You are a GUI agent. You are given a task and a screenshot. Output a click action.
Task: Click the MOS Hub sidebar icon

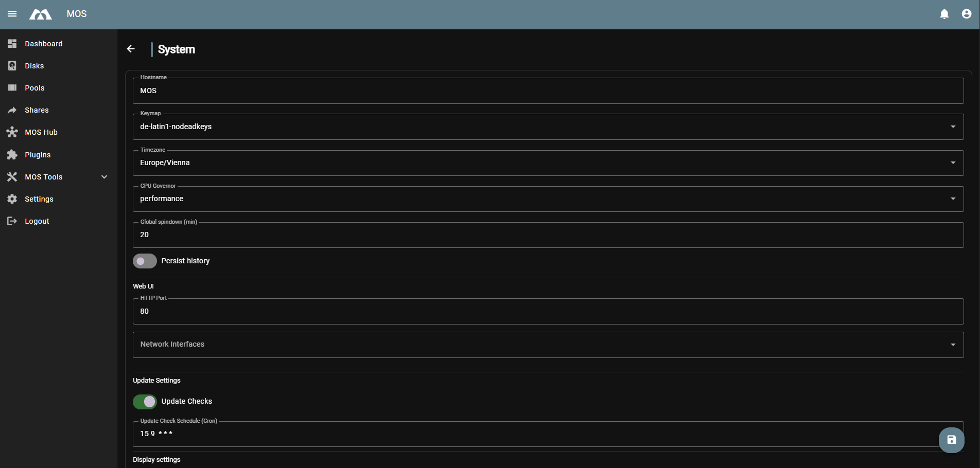pyautogui.click(x=12, y=132)
